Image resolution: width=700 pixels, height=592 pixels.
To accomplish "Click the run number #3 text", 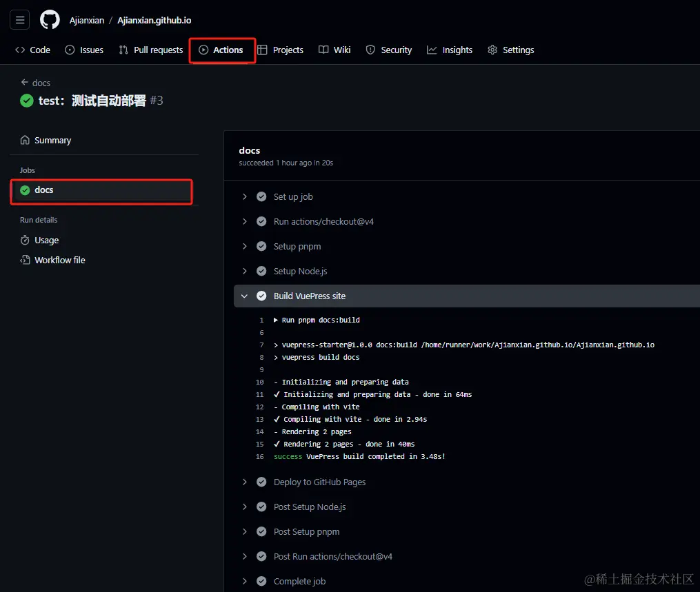I will [x=157, y=101].
